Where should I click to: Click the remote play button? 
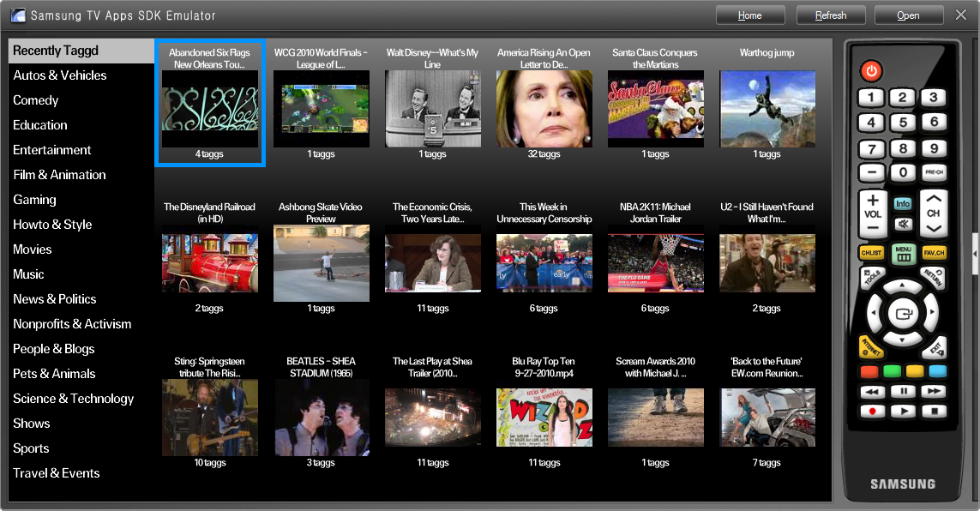(903, 411)
